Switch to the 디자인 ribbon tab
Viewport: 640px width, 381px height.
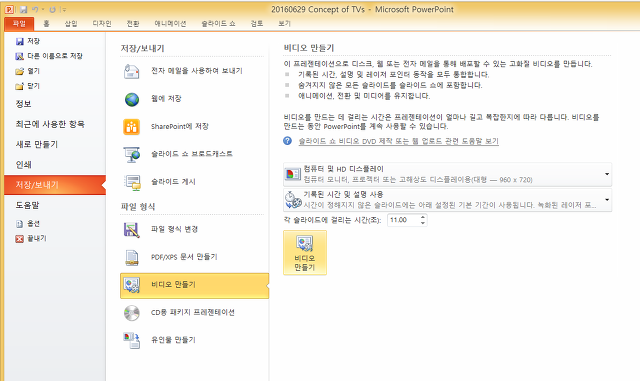click(102, 24)
